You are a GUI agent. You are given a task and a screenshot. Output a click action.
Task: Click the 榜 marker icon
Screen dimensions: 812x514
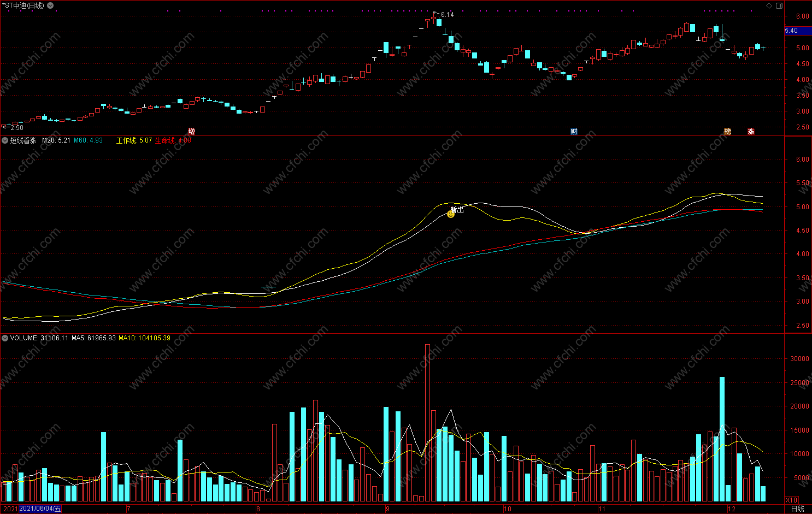(727, 131)
